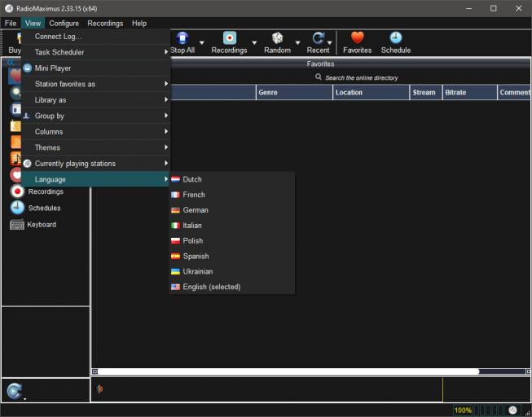Switch language to French
Screen dimensions: 532x417
[232, 195]
